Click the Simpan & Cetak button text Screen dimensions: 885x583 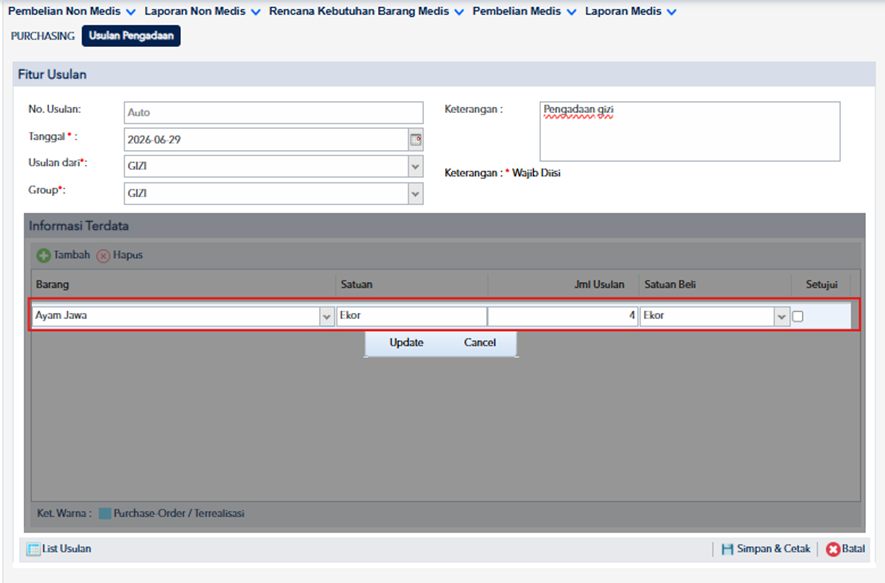(x=773, y=549)
